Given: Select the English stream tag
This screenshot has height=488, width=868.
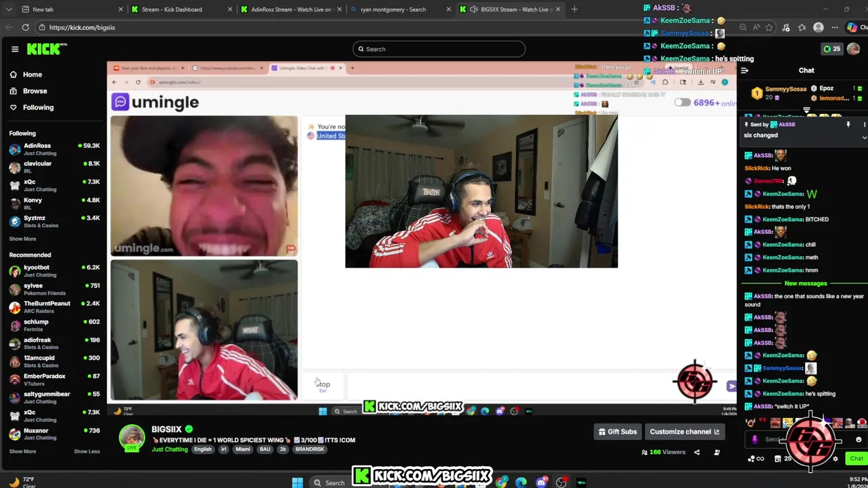Looking at the screenshot, I should (x=203, y=449).
